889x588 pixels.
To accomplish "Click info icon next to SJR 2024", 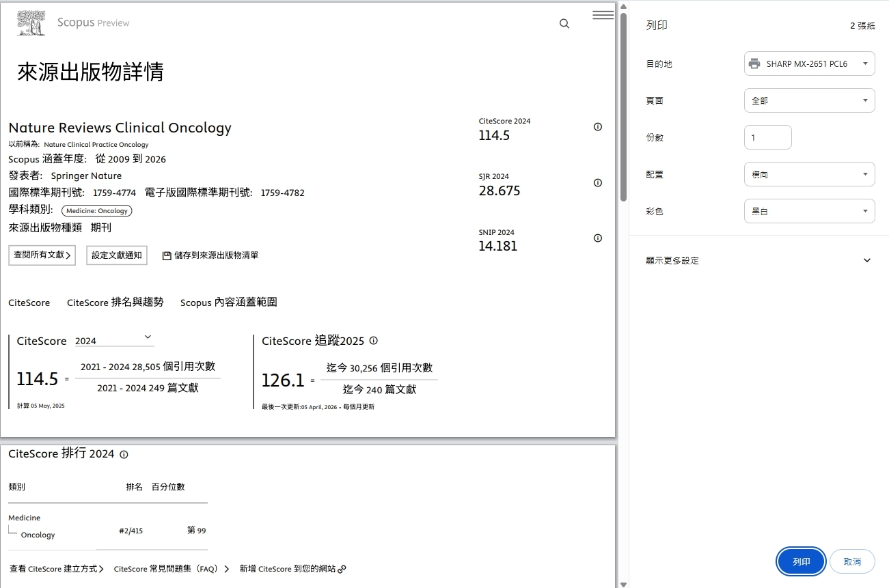I will [598, 182].
